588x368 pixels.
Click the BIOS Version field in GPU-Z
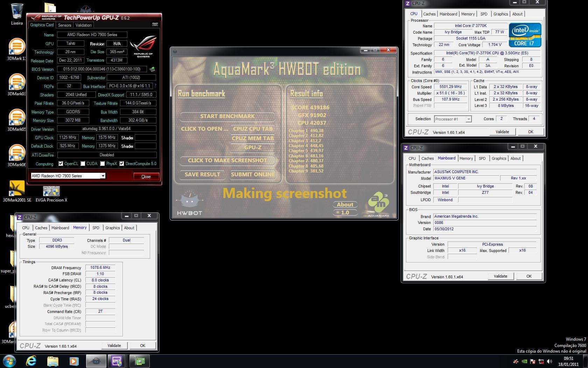coord(102,69)
